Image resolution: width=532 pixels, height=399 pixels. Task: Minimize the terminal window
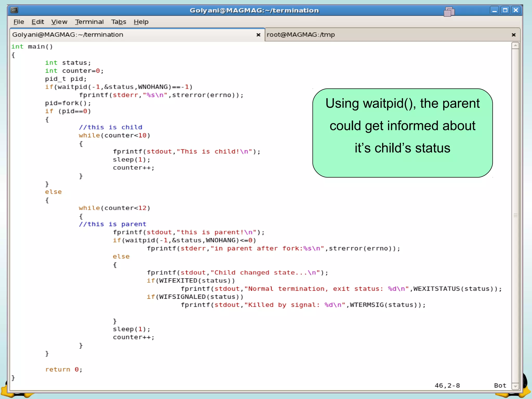click(494, 10)
